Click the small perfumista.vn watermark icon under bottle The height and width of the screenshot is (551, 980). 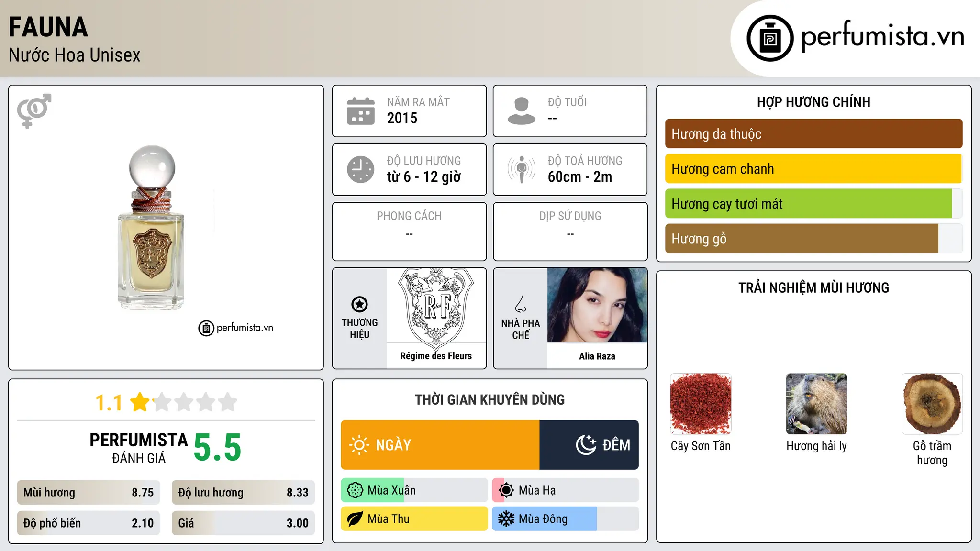tap(206, 328)
